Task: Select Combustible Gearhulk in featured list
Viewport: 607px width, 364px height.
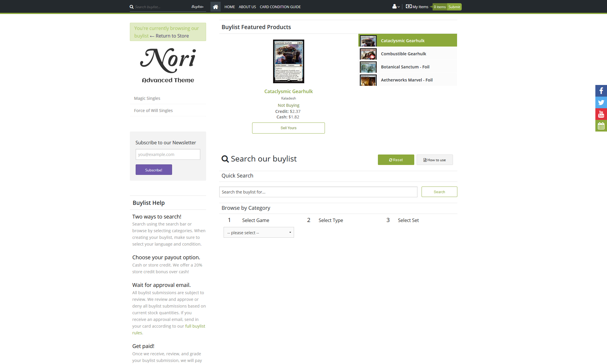Action: point(408,54)
